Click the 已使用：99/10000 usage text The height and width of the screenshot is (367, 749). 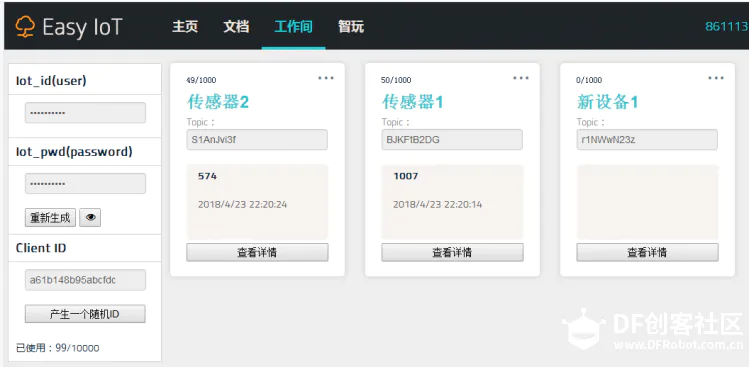coord(58,348)
